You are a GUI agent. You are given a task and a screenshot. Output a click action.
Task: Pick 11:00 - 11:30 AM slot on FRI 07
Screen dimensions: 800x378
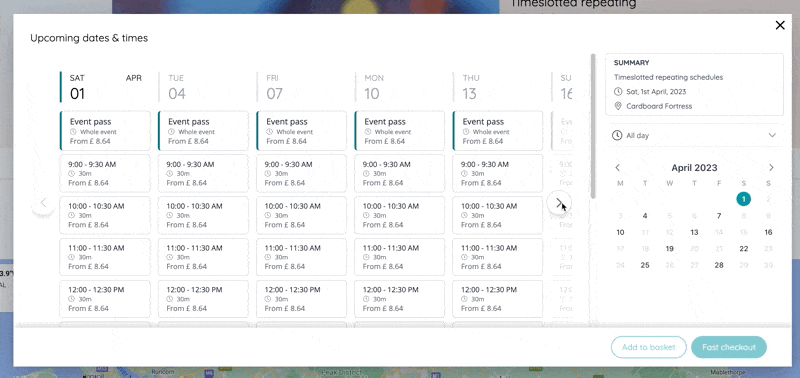coord(302,257)
